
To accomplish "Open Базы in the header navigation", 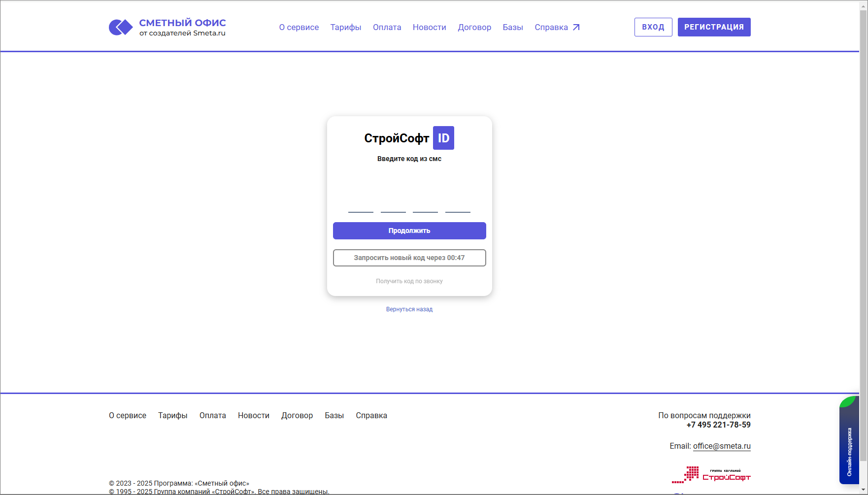I will tap(512, 28).
